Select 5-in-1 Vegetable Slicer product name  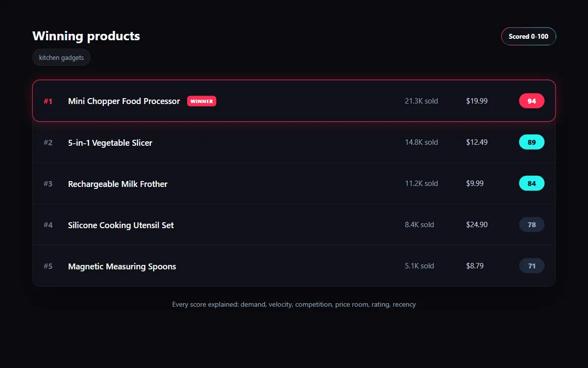(x=110, y=143)
